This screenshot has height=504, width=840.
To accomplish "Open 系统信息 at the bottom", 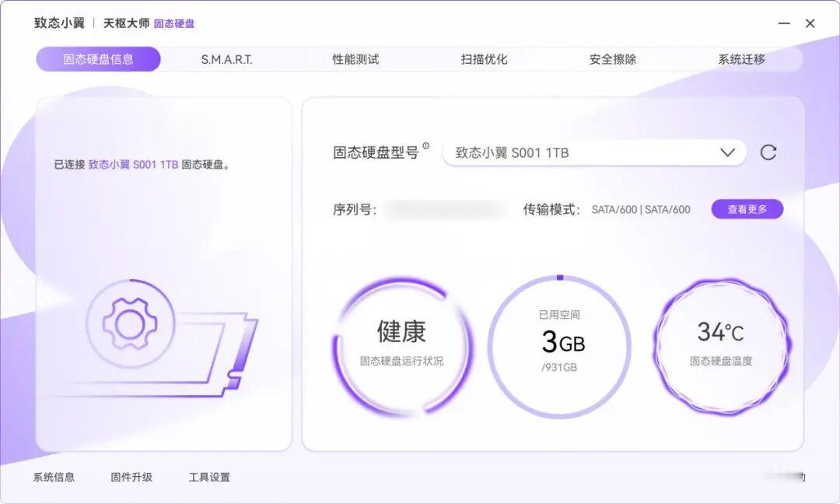I will [54, 477].
